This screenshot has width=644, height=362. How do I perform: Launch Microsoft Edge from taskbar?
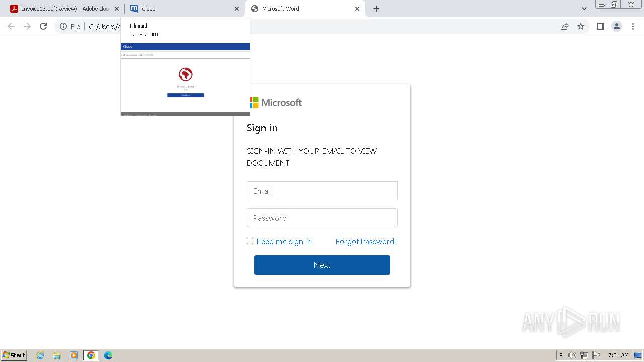click(x=108, y=355)
